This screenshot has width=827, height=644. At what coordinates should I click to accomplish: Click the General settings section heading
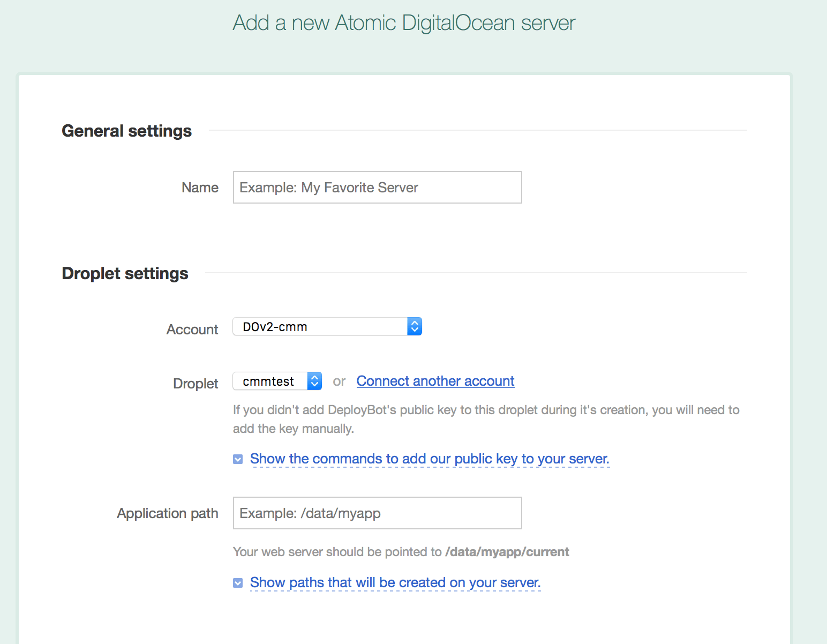pos(126,131)
